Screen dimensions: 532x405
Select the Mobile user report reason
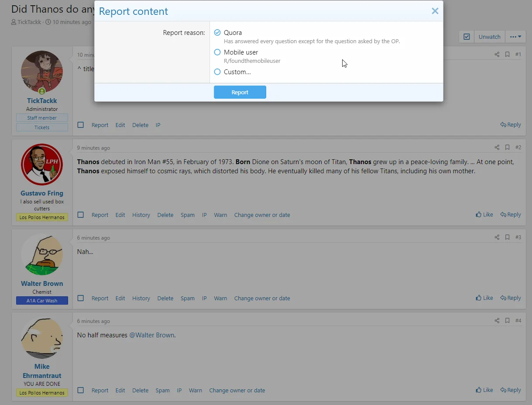(217, 52)
